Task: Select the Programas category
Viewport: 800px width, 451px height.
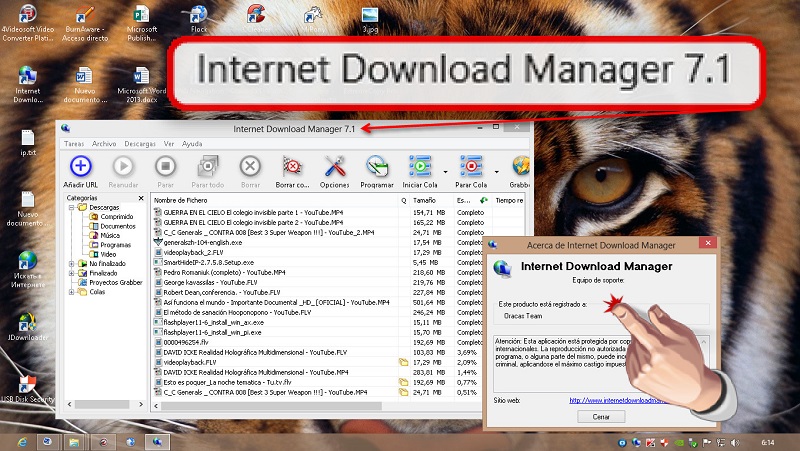Action: [115, 245]
